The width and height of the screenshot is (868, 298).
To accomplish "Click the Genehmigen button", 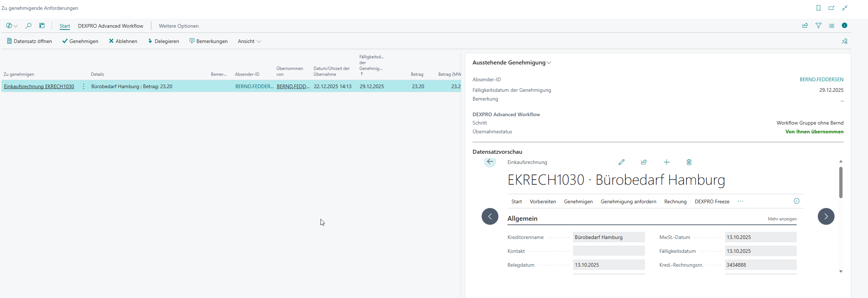I will click(x=80, y=41).
